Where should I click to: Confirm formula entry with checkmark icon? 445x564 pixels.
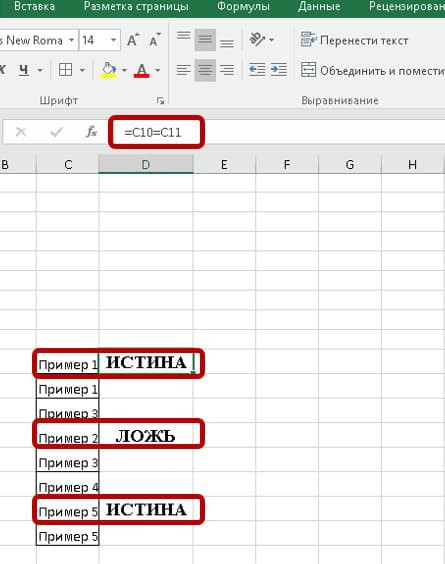[x=56, y=132]
